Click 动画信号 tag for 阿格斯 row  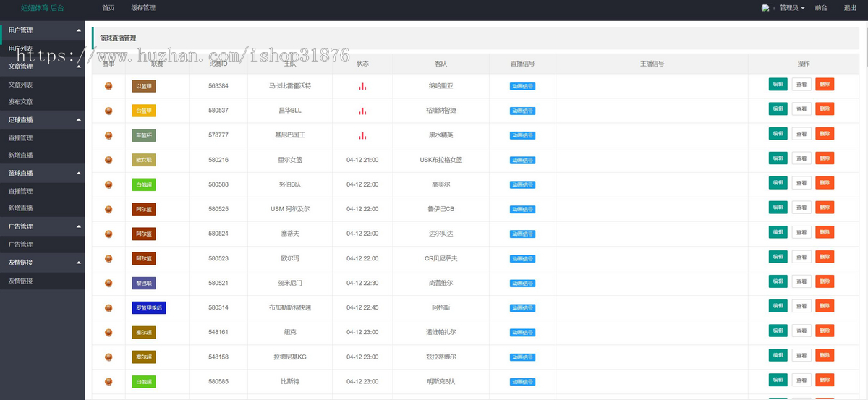point(522,307)
